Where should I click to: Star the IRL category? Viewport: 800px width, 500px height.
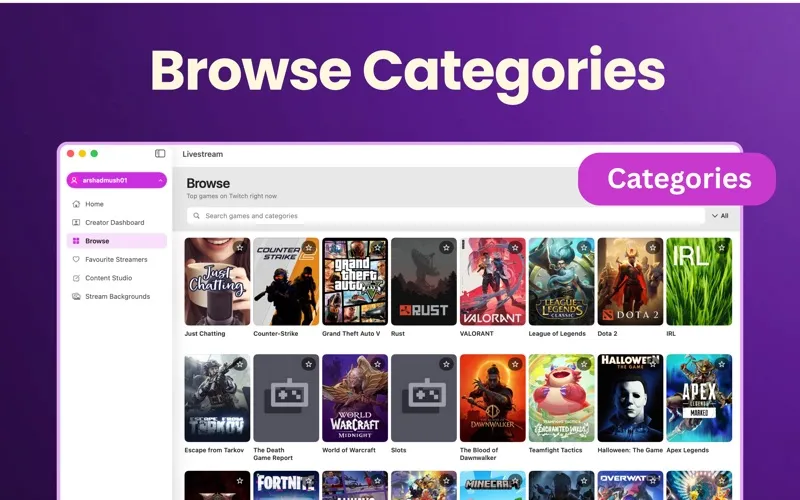click(721, 247)
